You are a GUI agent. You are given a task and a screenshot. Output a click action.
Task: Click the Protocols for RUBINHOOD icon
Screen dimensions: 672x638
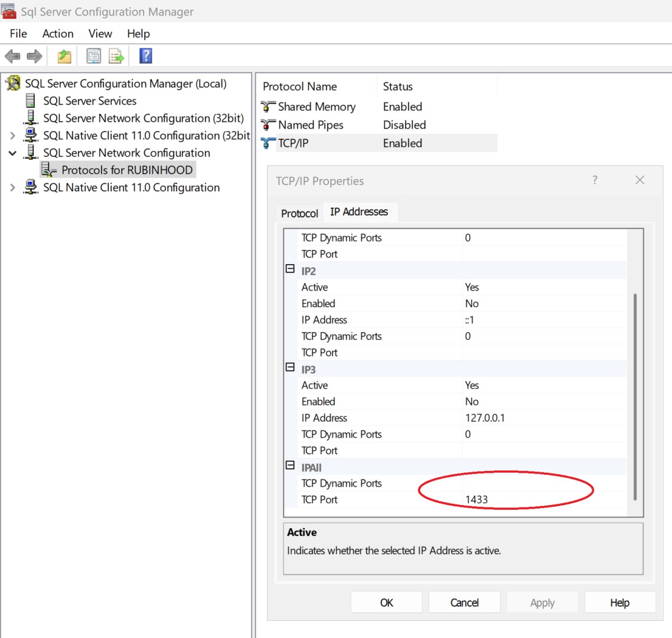pyautogui.click(x=49, y=170)
